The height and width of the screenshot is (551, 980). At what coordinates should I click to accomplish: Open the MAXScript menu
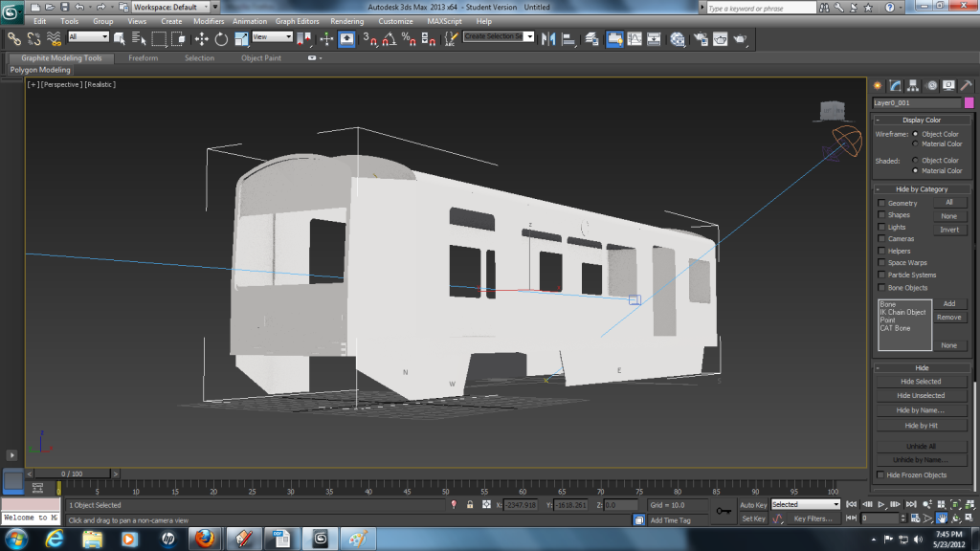(x=444, y=21)
